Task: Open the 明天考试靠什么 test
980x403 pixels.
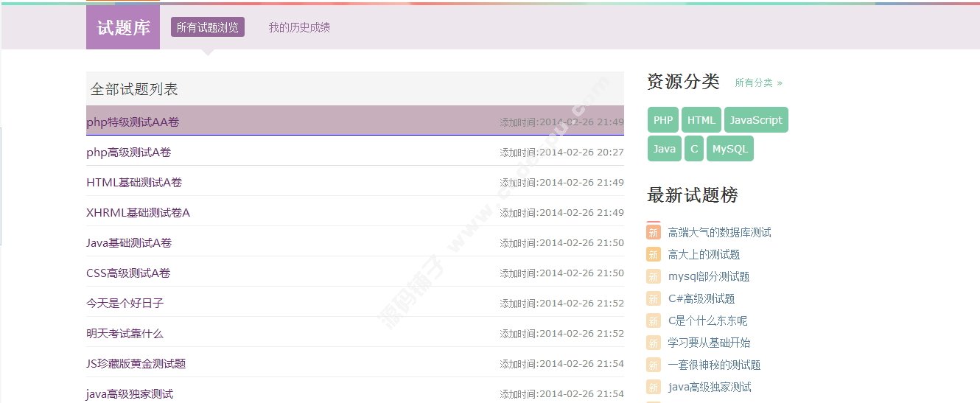Action: (x=125, y=334)
